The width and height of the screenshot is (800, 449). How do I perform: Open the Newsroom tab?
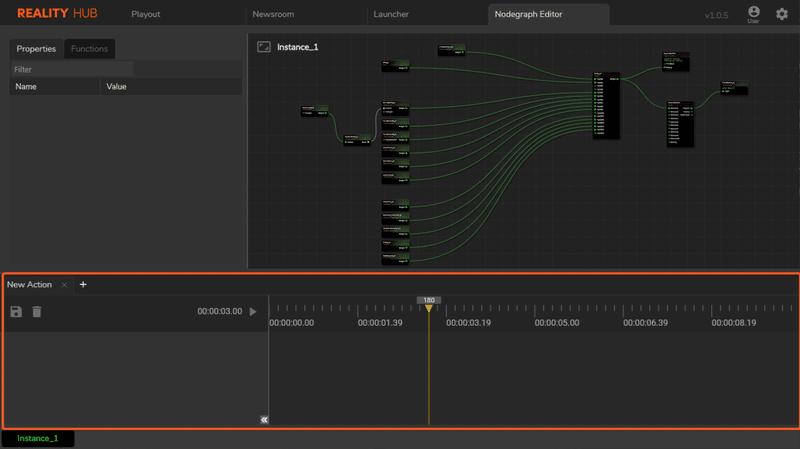tap(273, 14)
